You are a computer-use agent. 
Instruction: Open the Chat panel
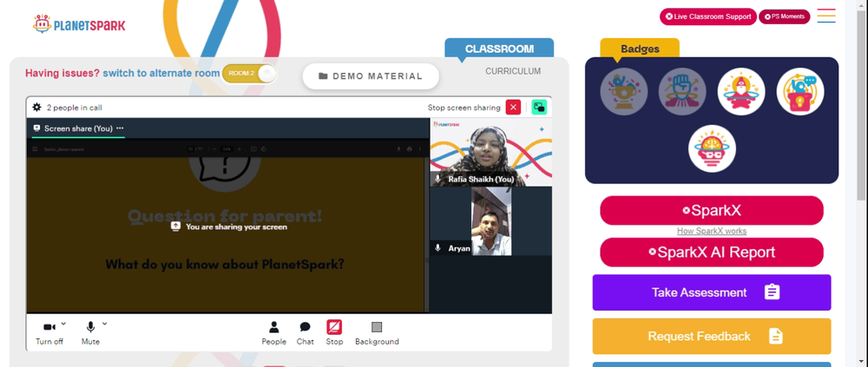[305, 333]
